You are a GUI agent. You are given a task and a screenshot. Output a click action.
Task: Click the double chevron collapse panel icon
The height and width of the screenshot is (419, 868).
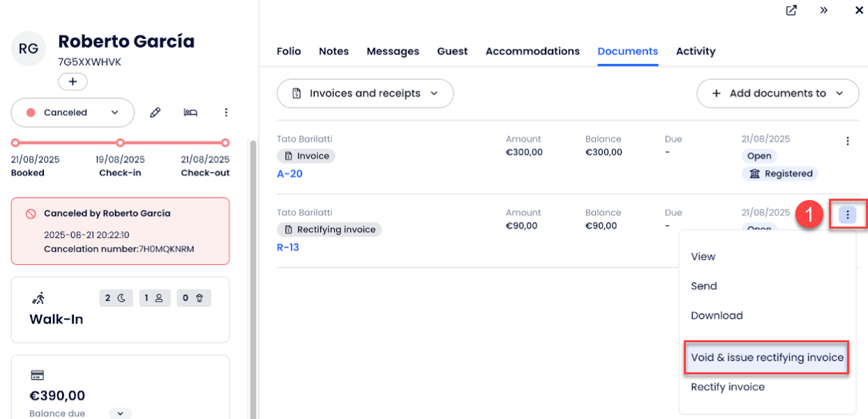point(824,10)
